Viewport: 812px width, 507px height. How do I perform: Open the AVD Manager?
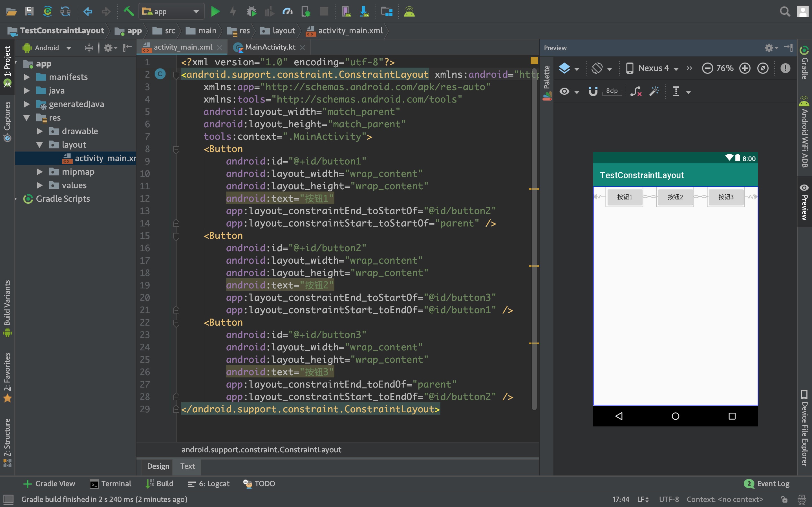click(x=347, y=11)
